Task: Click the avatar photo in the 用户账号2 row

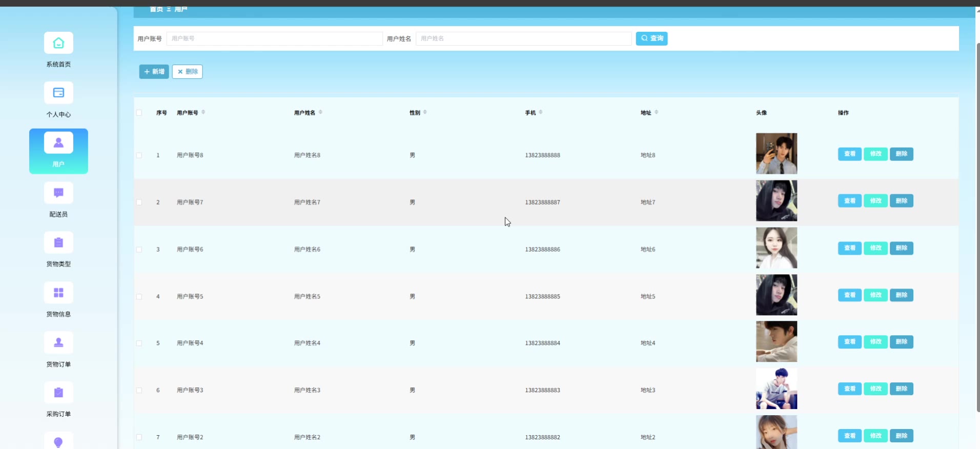Action: (777, 432)
